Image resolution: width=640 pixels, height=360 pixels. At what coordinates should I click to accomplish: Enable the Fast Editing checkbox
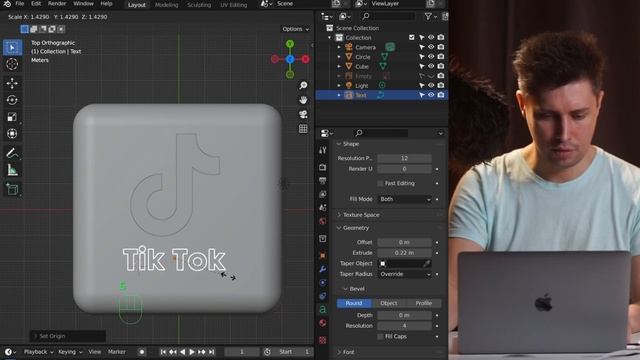380,183
